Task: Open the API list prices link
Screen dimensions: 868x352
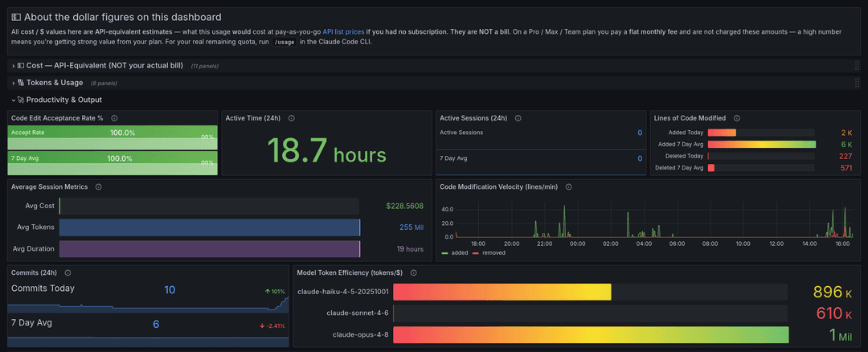Action: [x=343, y=32]
